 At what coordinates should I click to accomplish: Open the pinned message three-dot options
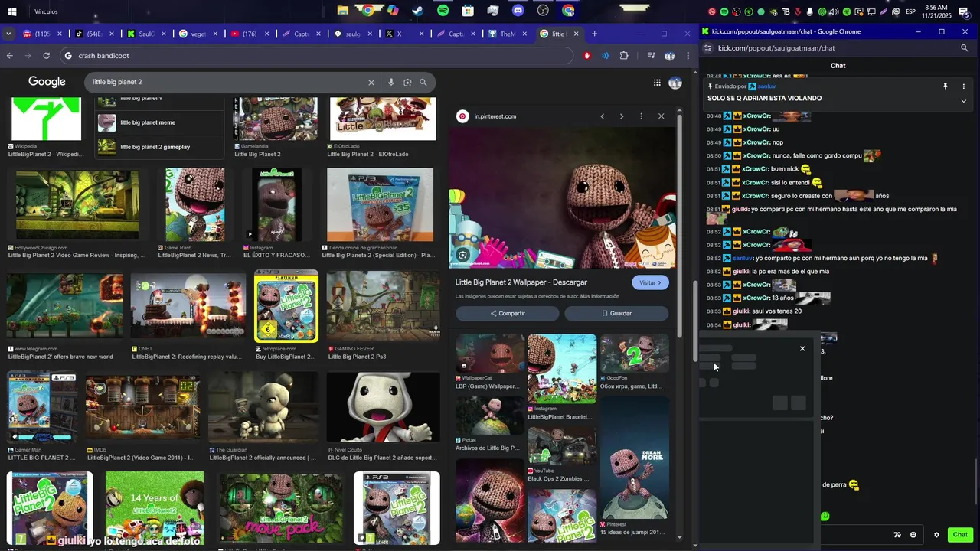[964, 86]
